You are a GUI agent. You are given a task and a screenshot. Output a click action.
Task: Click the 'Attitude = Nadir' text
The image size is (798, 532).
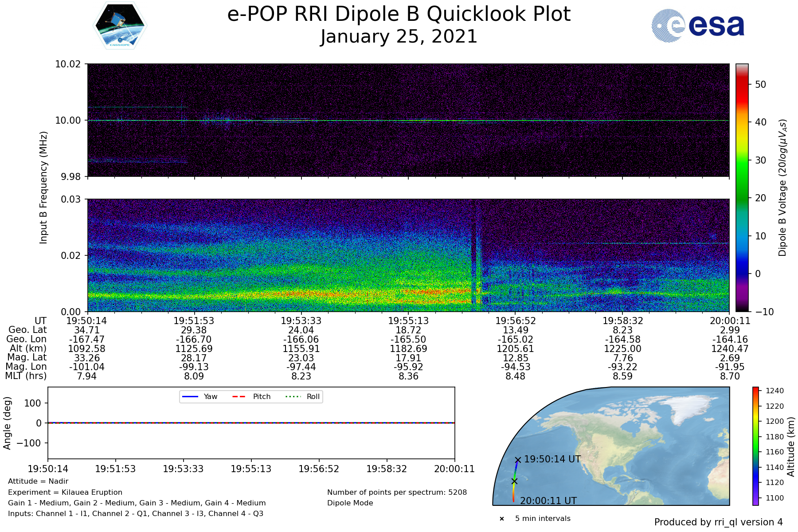(38, 481)
